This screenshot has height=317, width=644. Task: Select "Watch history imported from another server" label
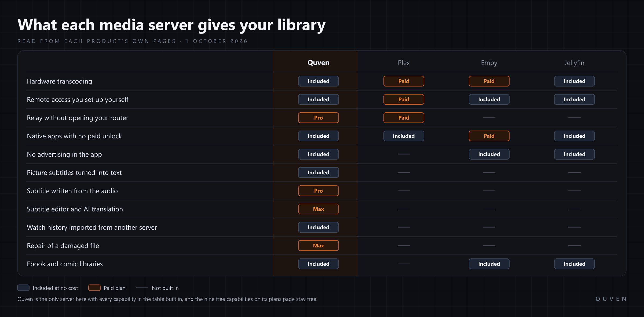click(x=92, y=227)
